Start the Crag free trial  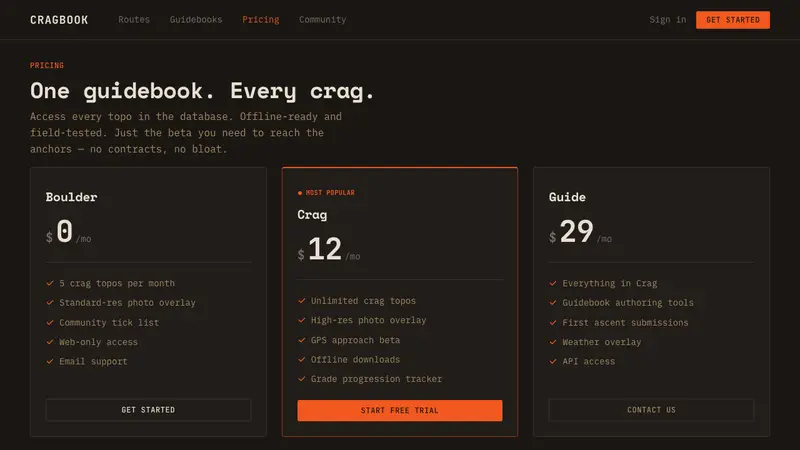click(399, 410)
